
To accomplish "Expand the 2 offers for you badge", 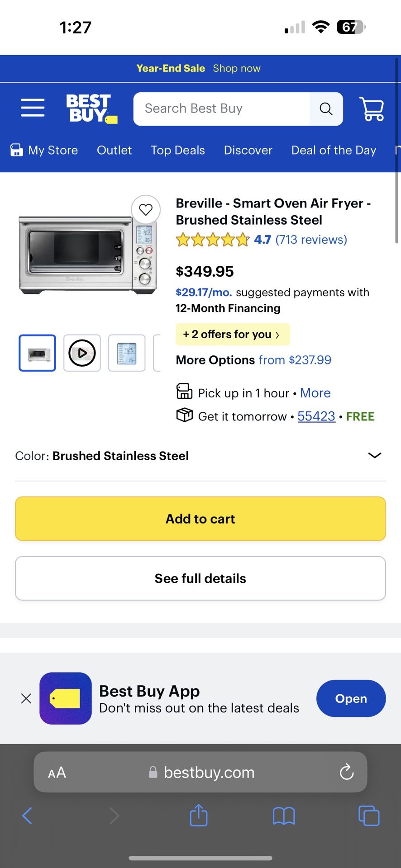I will 232,335.
